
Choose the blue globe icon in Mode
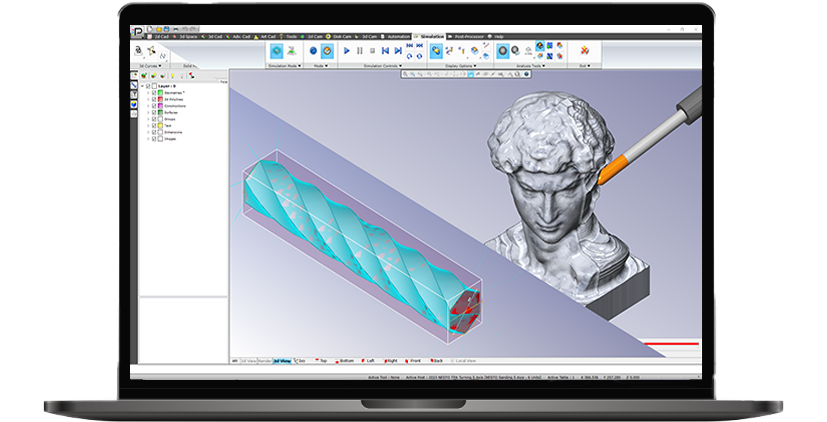coord(313,51)
